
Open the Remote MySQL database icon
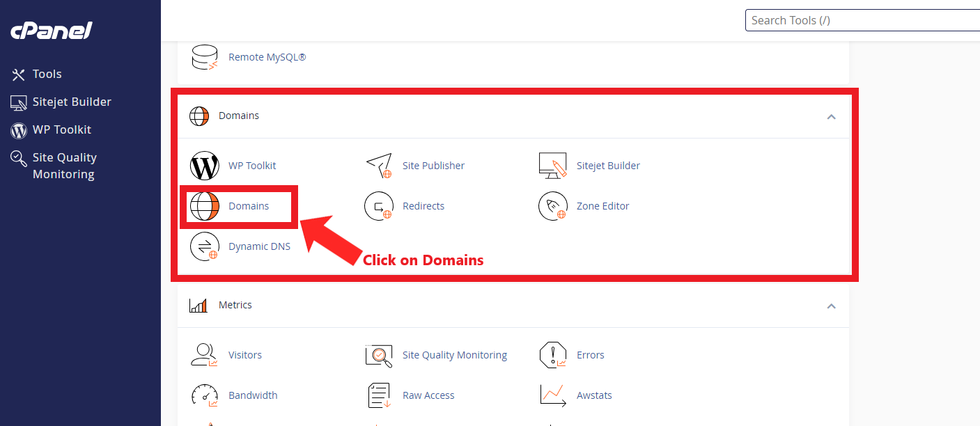(205, 57)
